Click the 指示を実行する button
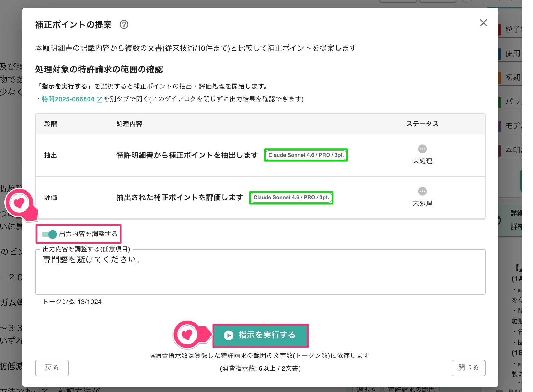The height and width of the screenshot is (392, 533). pos(260,335)
